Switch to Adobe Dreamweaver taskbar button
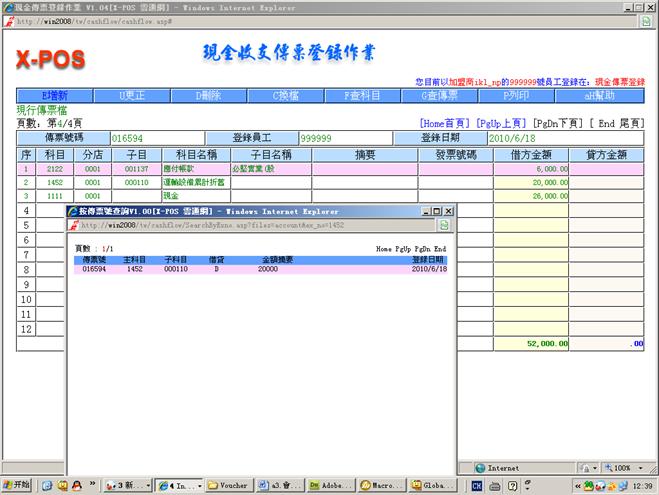The height and width of the screenshot is (495, 659). tap(329, 485)
